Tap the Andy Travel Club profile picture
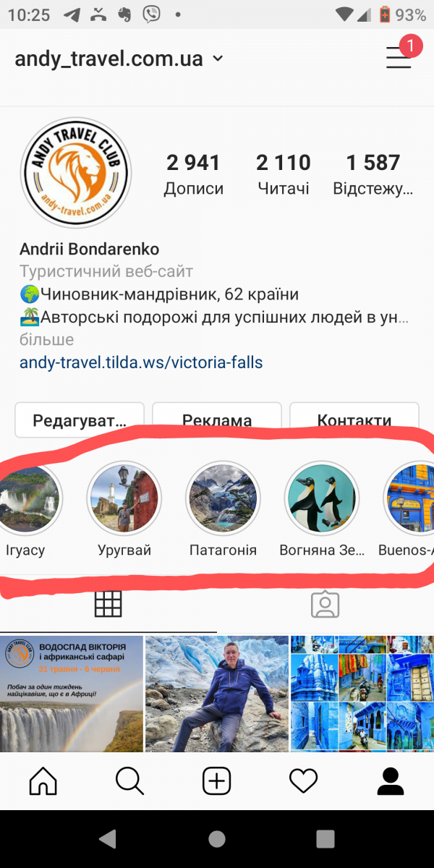This screenshot has height=868, width=434. [x=75, y=173]
